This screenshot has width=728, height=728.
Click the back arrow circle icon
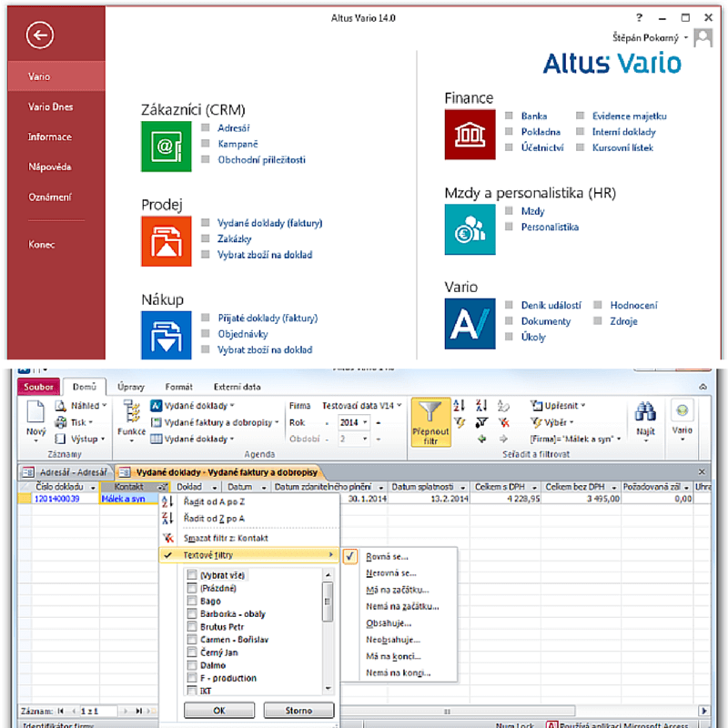tap(40, 35)
